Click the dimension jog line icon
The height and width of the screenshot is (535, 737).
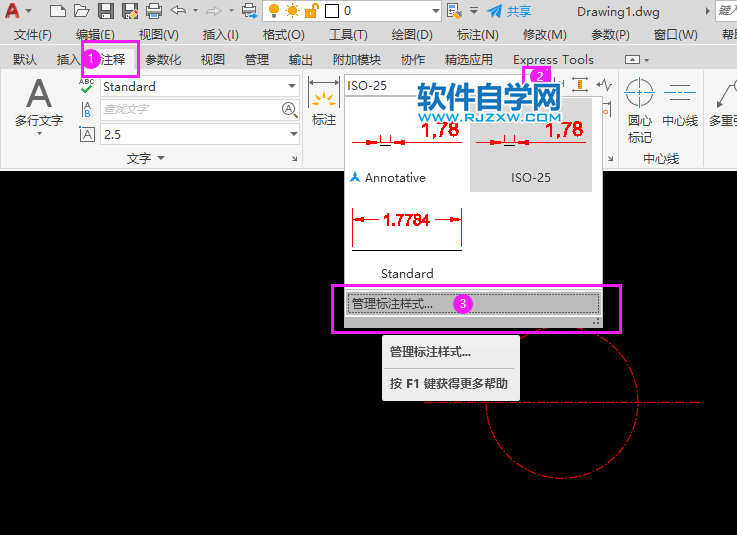604,85
